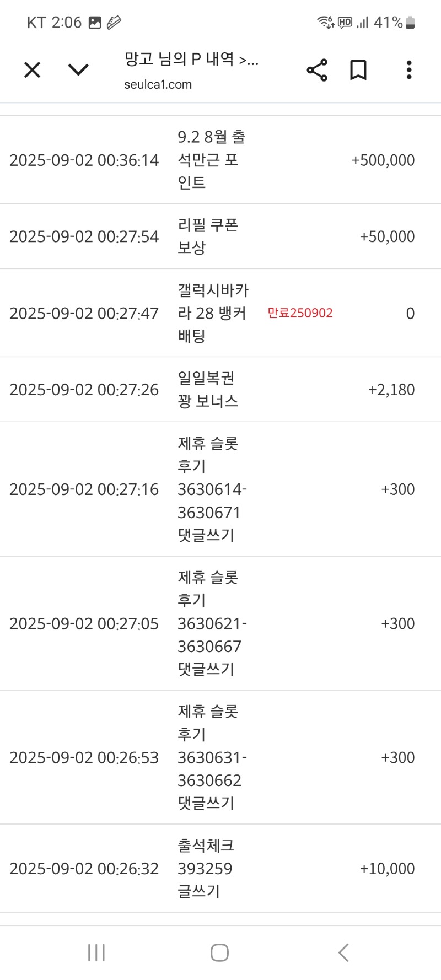Bookmark this page
This screenshot has height=980, width=441.
pos(358,70)
